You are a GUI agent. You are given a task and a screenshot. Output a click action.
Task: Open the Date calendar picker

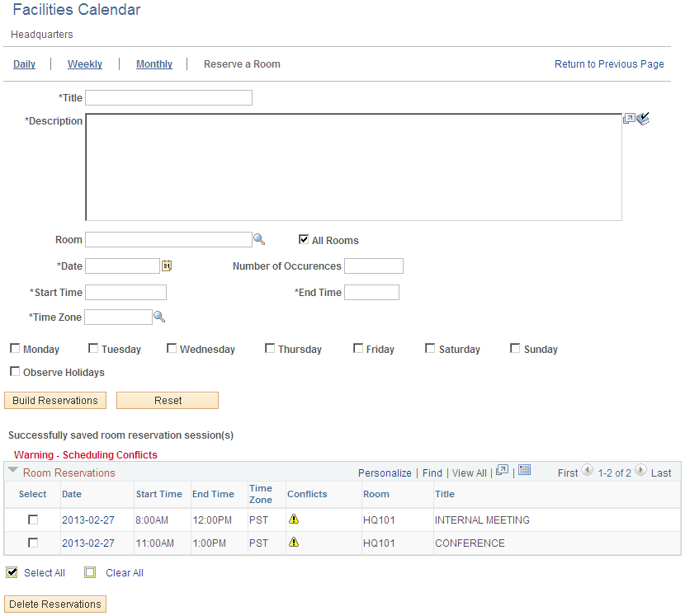point(167,266)
